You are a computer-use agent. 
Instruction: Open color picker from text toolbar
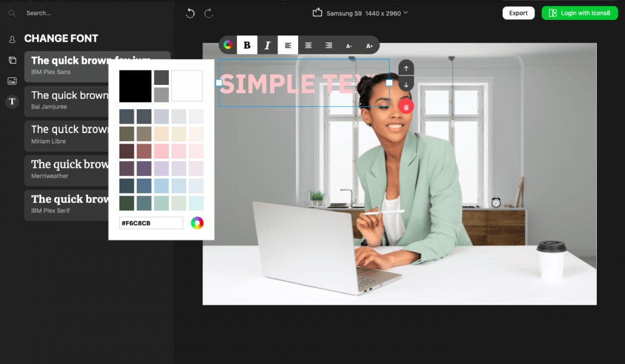click(x=228, y=45)
